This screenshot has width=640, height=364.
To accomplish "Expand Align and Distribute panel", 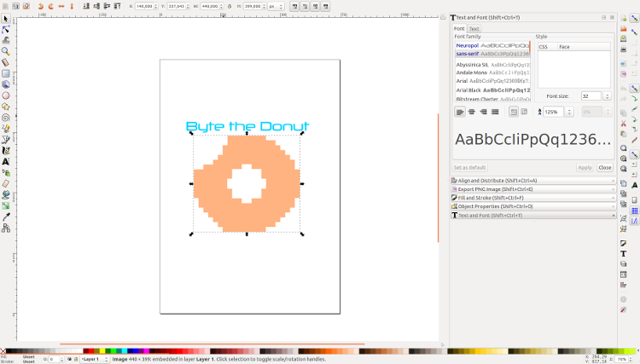I will [x=533, y=180].
